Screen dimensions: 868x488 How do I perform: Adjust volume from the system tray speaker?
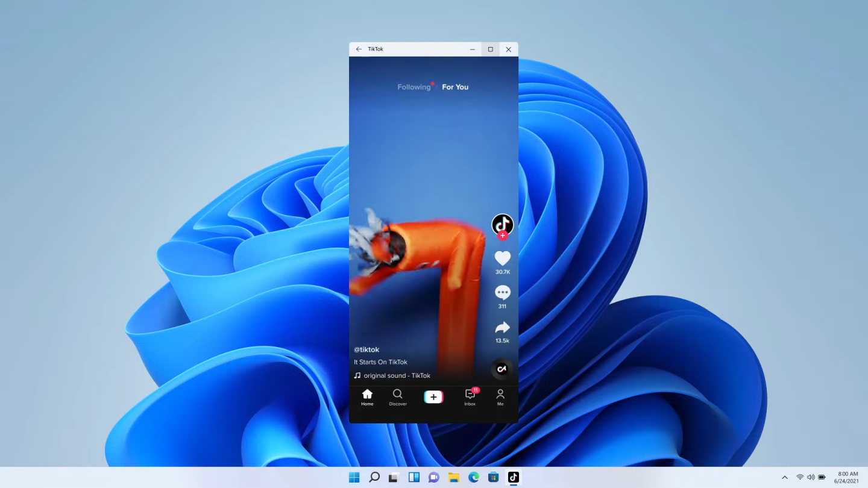(x=811, y=477)
